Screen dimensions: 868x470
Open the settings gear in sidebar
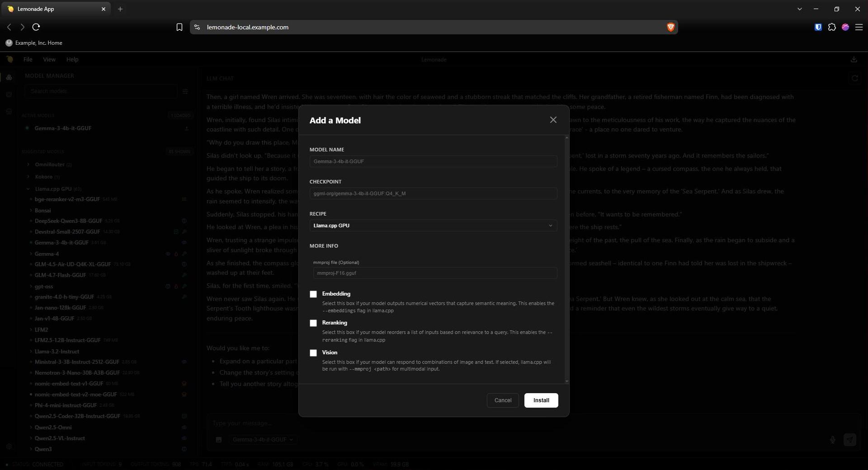(x=9, y=446)
